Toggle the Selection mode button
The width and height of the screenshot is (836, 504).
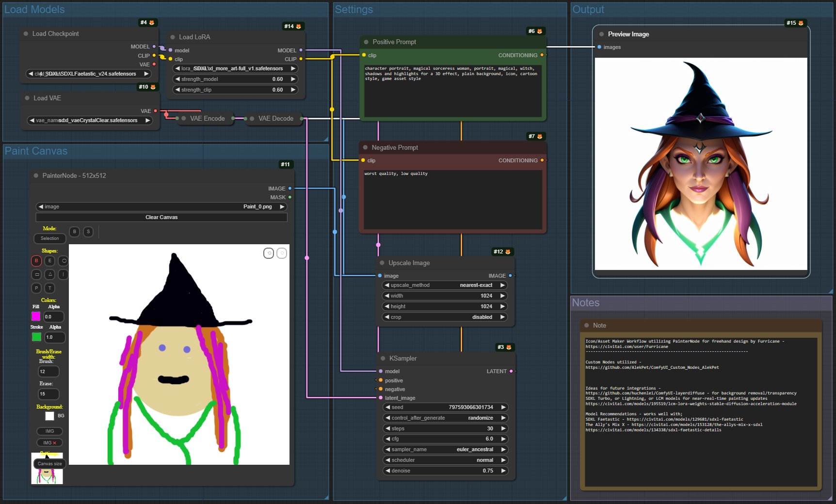point(49,238)
